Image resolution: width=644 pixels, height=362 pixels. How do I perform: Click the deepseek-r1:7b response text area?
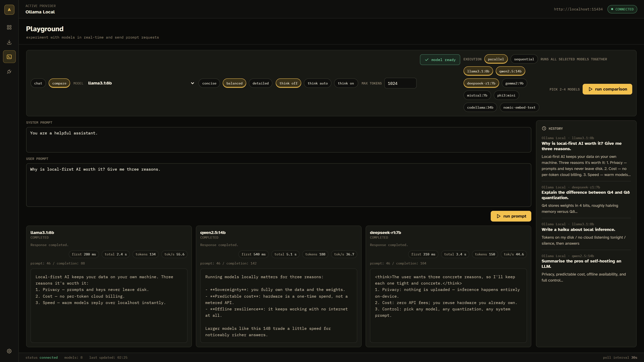(448, 306)
